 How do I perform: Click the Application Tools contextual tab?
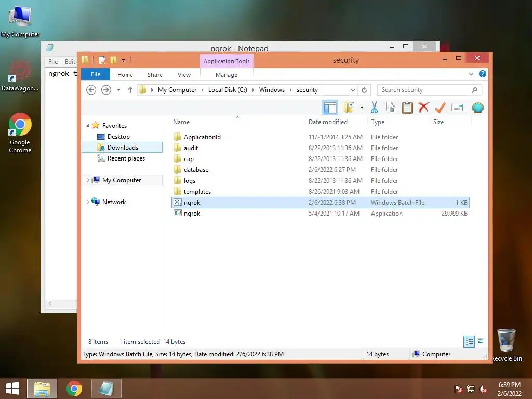(x=227, y=61)
